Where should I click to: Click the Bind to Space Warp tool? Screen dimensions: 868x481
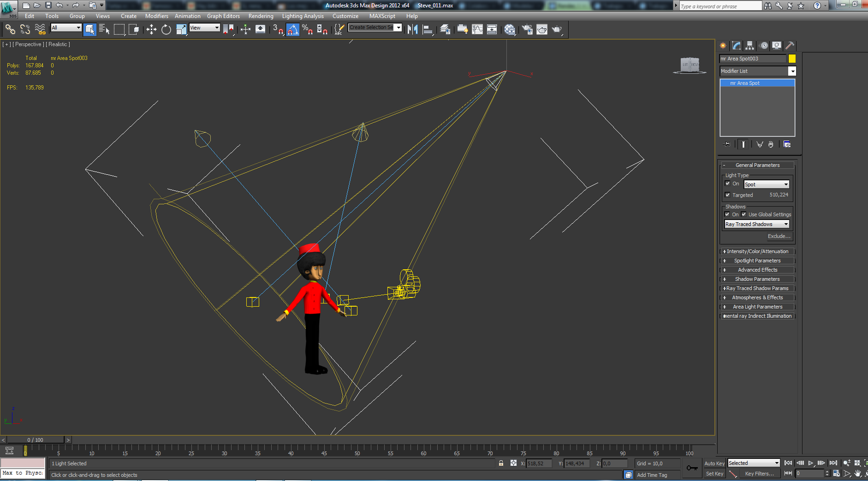(40, 30)
